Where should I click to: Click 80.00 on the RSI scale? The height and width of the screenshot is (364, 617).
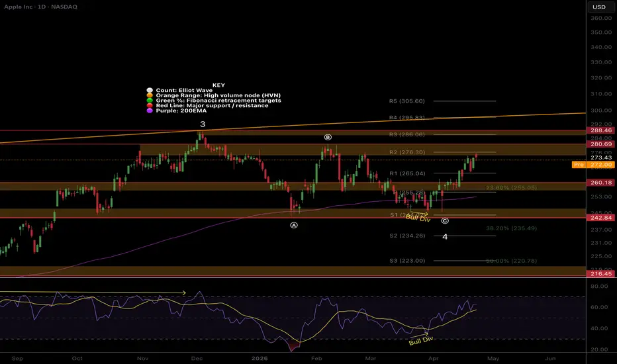tap(599, 286)
